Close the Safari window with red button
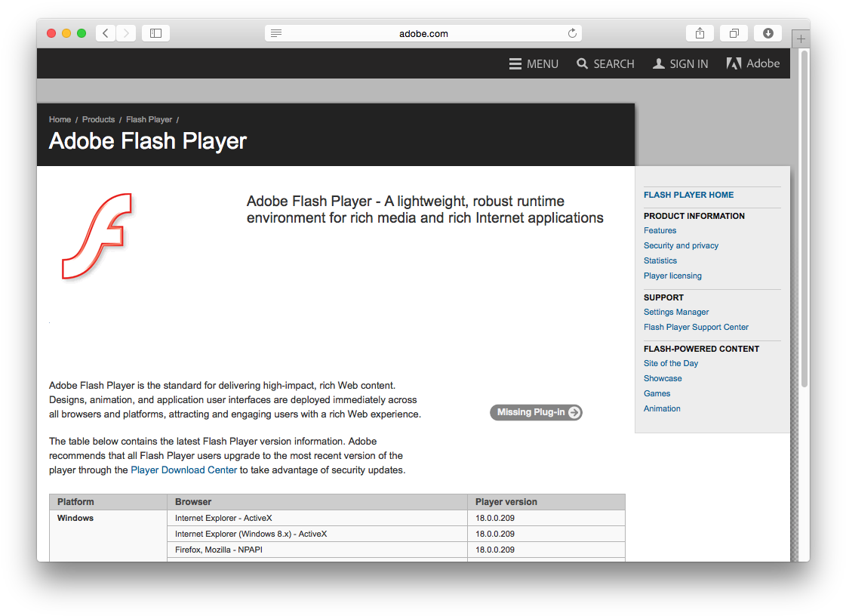846x616 pixels. tap(51, 33)
